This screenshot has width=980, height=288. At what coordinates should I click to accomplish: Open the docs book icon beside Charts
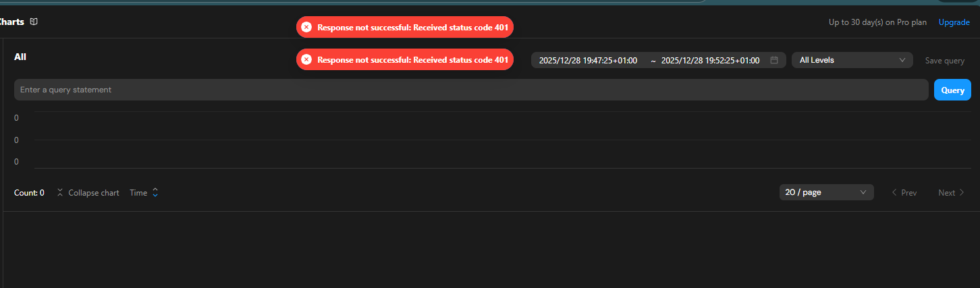click(x=34, y=22)
